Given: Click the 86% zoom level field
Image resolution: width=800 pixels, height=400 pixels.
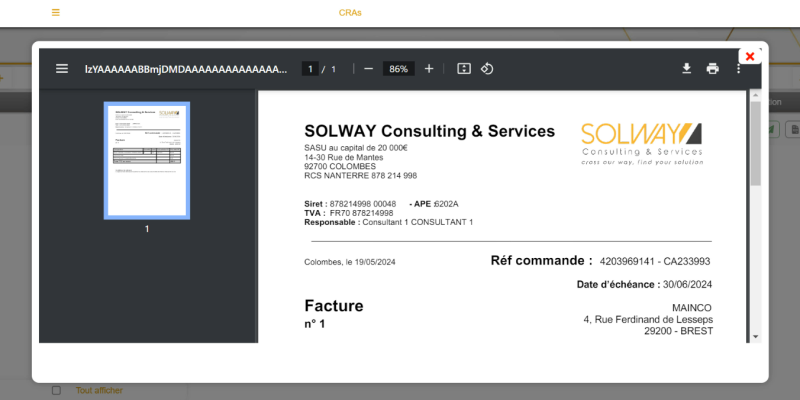Looking at the screenshot, I should [398, 69].
